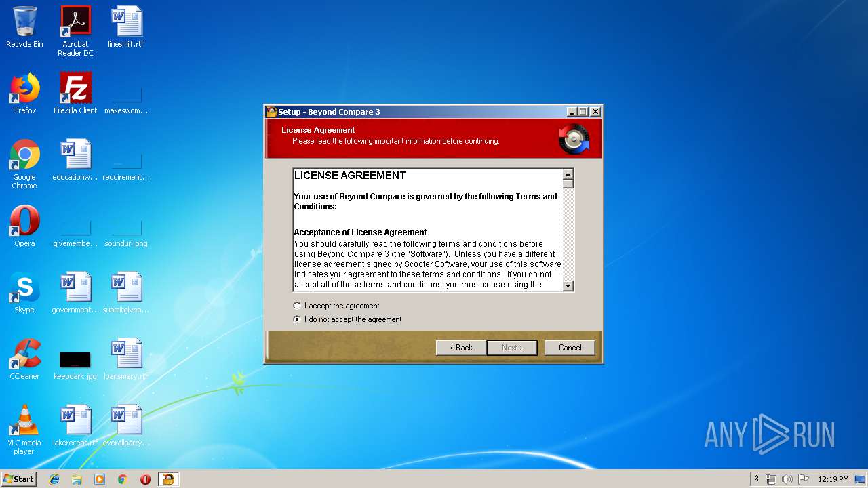Open Windows Explorer from the taskbar
Viewport: 868px width, 488px height.
click(77, 479)
